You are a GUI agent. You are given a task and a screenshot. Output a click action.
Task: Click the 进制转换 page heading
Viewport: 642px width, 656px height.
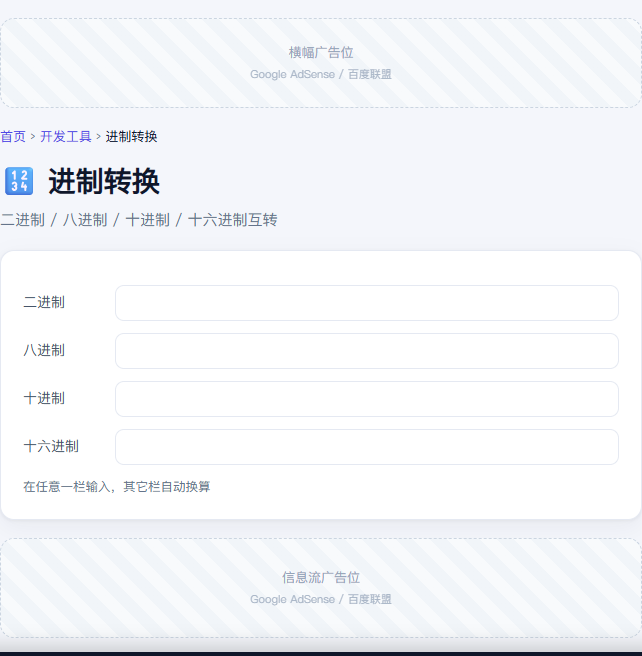pyautogui.click(x=104, y=181)
